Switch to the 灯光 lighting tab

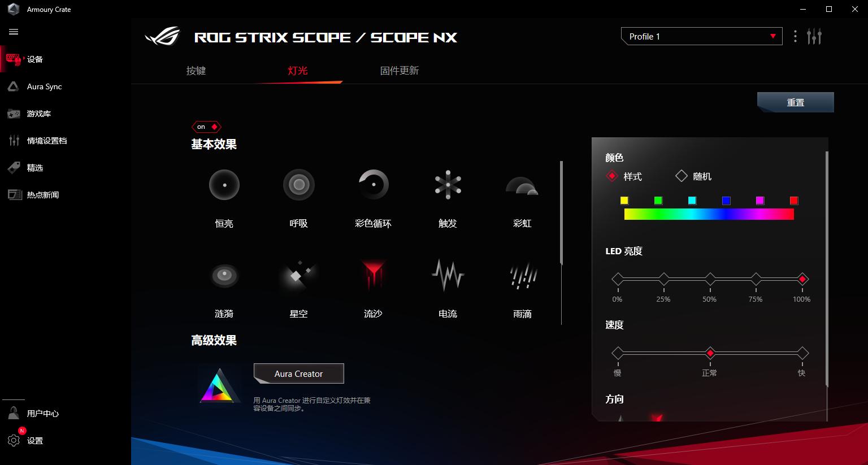tap(298, 71)
